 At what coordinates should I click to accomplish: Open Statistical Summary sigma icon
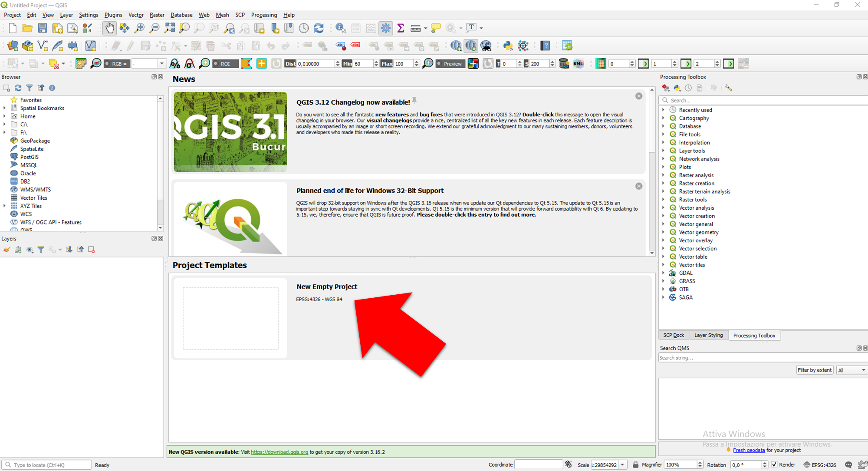(x=401, y=28)
